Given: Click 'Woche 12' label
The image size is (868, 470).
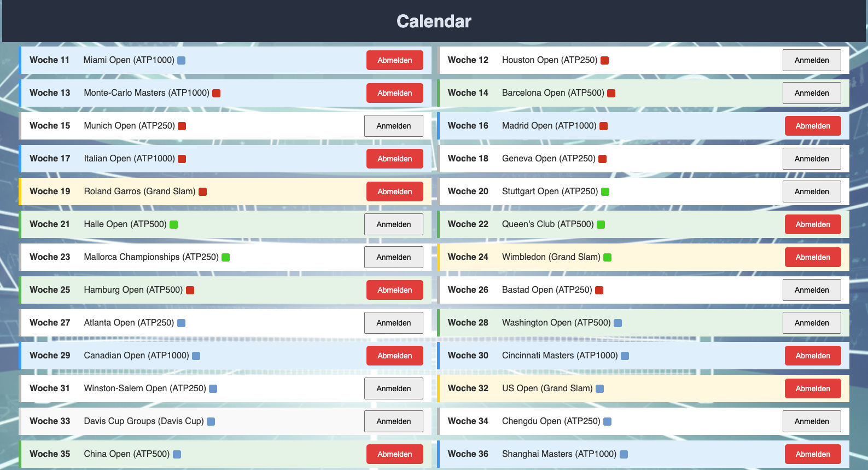Looking at the screenshot, I should click(468, 60).
